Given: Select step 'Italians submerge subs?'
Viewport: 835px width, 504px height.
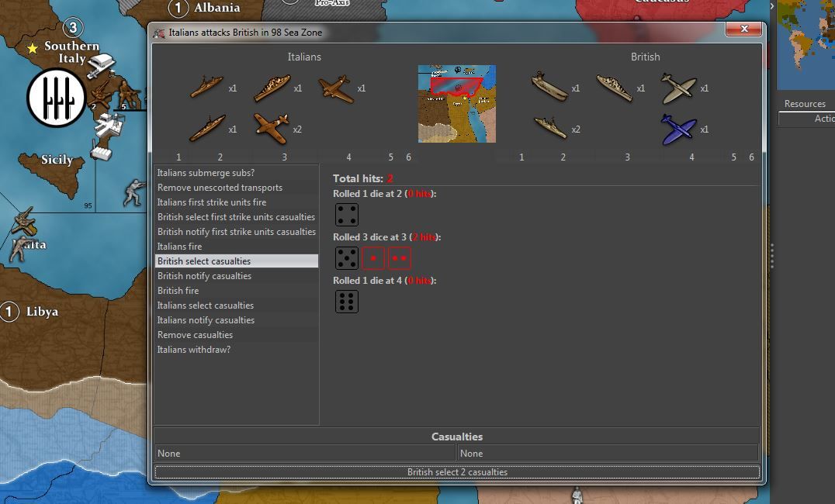Looking at the screenshot, I should 237,172.
